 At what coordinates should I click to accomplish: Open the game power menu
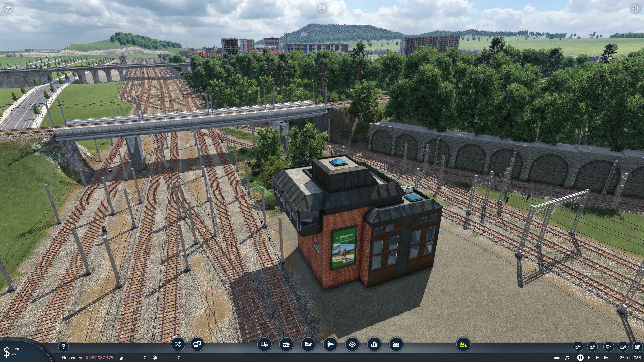(635, 9)
